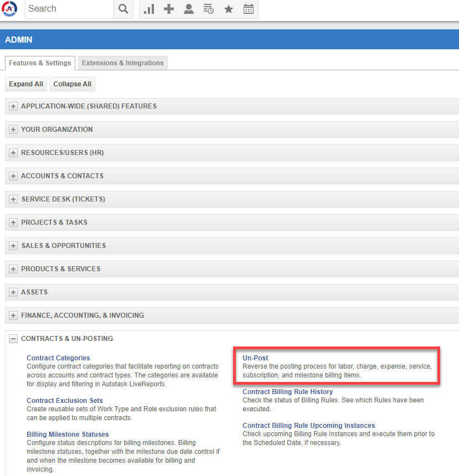Collapse the Contracts & Un-Posting section
The height and width of the screenshot is (476, 459).
(14, 339)
